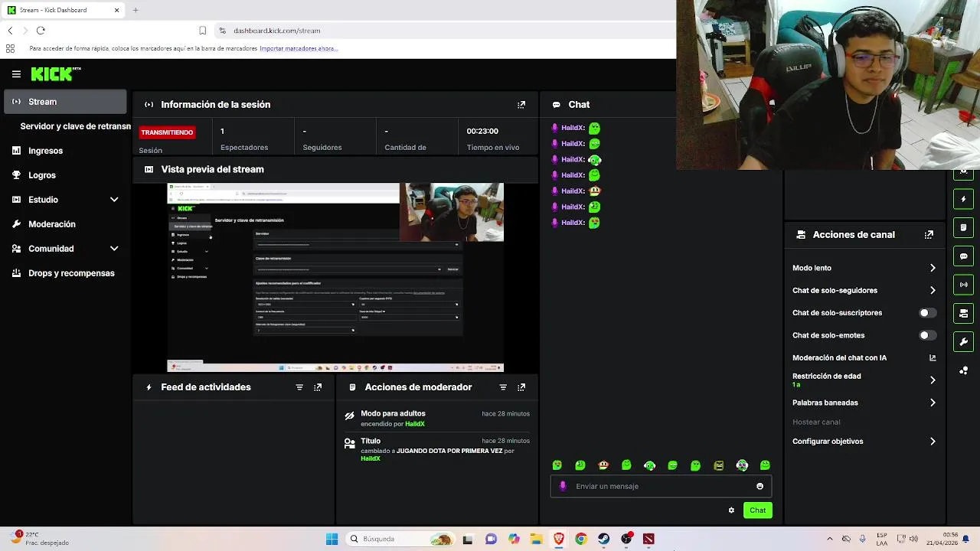Pop out the Acciones de moderador panel
The height and width of the screenshot is (551, 980).
[x=521, y=387]
